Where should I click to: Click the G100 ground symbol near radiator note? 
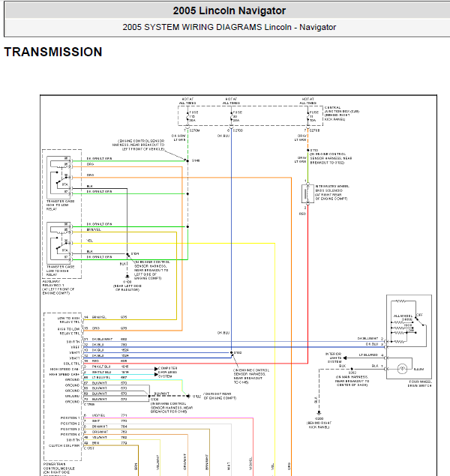pos(127,277)
